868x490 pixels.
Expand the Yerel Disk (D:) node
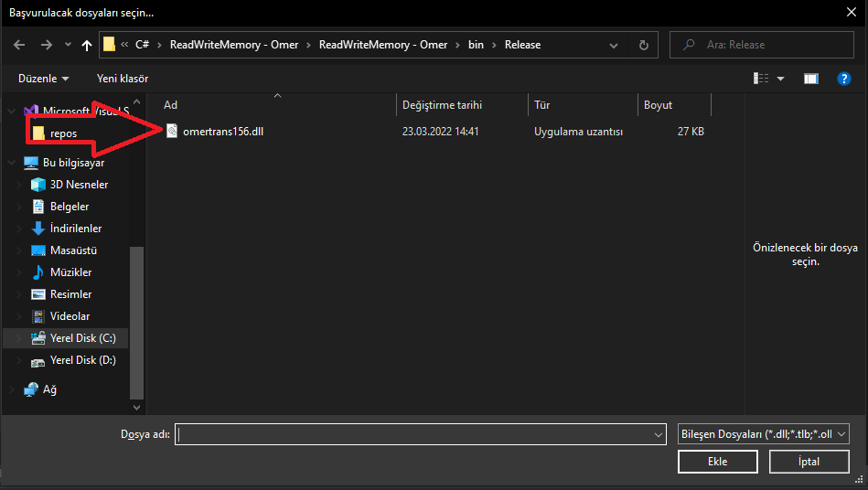tap(19, 360)
